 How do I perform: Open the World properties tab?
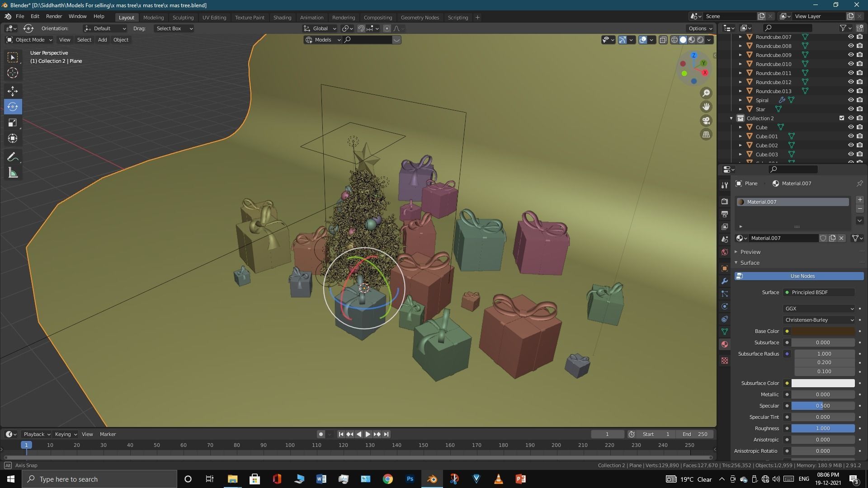click(x=725, y=252)
